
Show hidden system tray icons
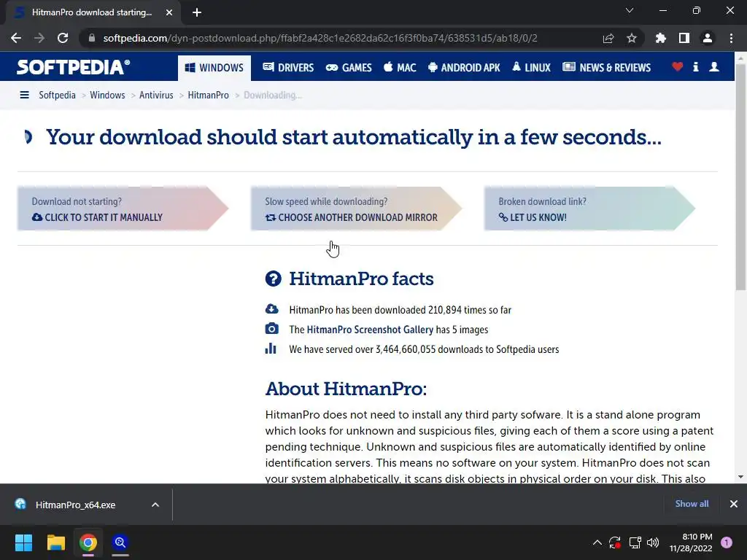[x=597, y=542]
